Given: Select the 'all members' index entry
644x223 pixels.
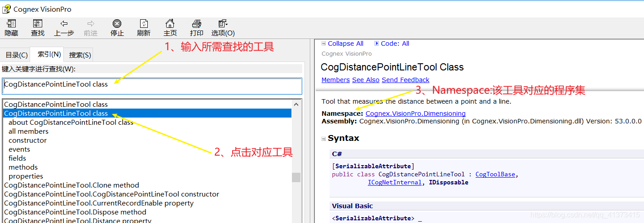Looking at the screenshot, I should 28,131.
